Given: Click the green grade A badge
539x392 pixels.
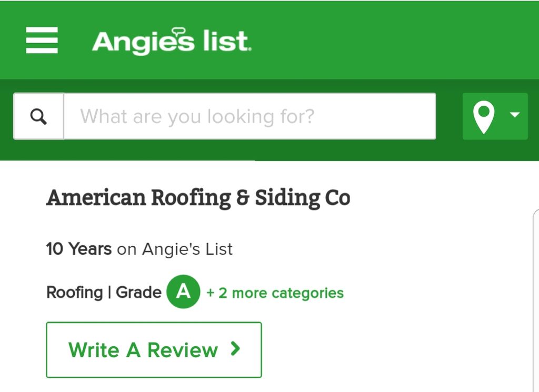Looking at the screenshot, I should coord(183,292).
